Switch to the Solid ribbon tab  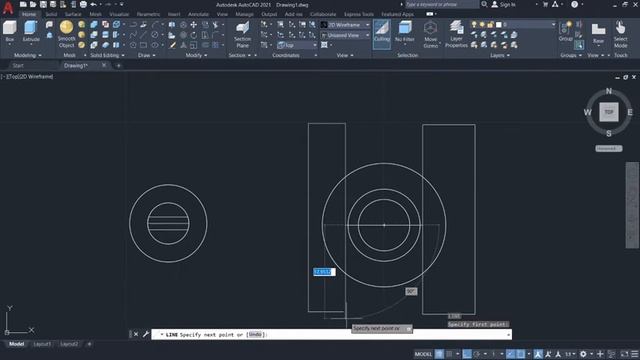tap(51, 14)
